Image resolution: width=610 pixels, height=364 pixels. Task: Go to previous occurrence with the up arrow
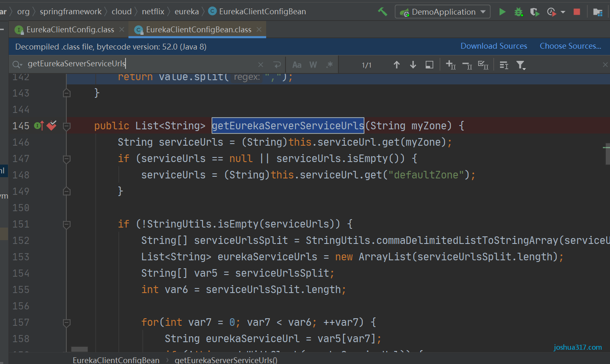click(x=396, y=65)
